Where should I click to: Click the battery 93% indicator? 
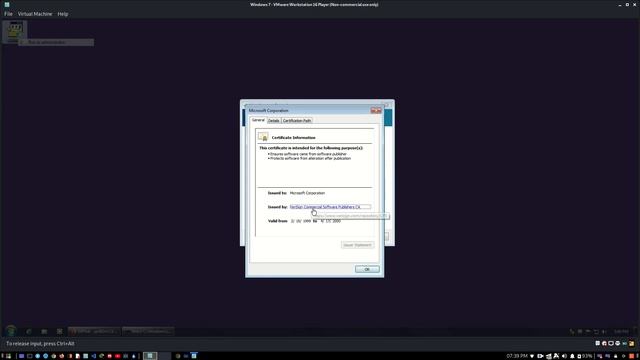click(585, 356)
